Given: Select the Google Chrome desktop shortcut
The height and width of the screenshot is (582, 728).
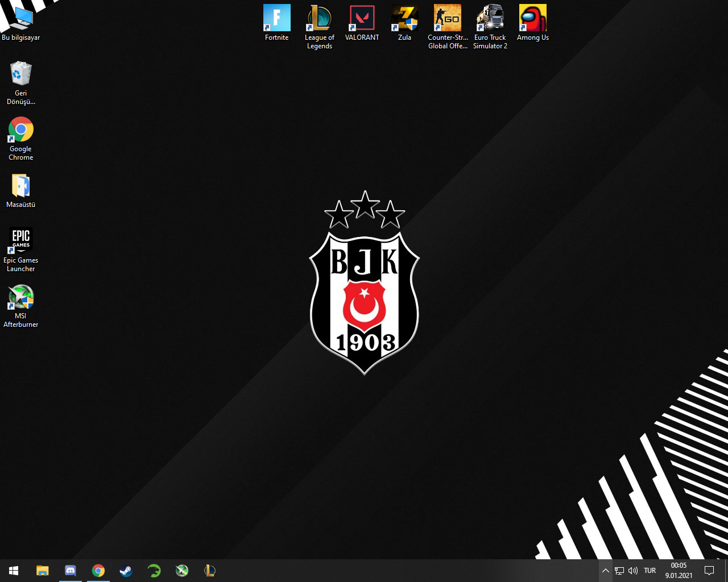Looking at the screenshot, I should [x=21, y=139].
